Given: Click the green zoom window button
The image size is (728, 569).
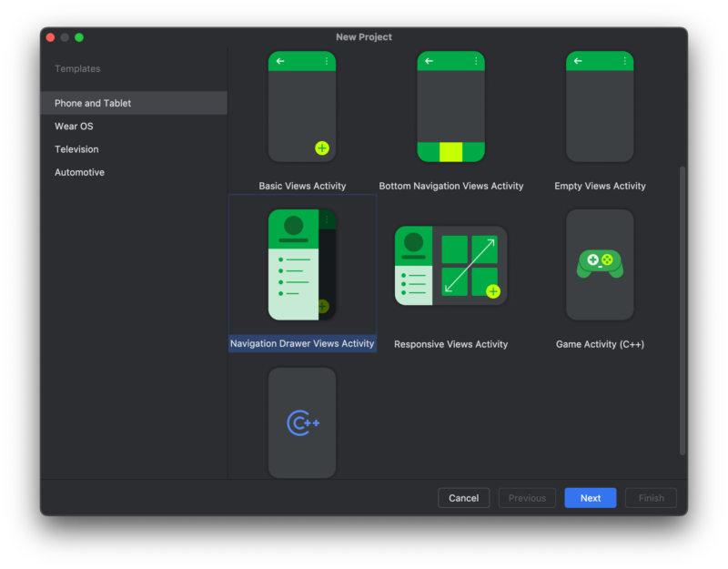Looking at the screenshot, I should tap(79, 37).
